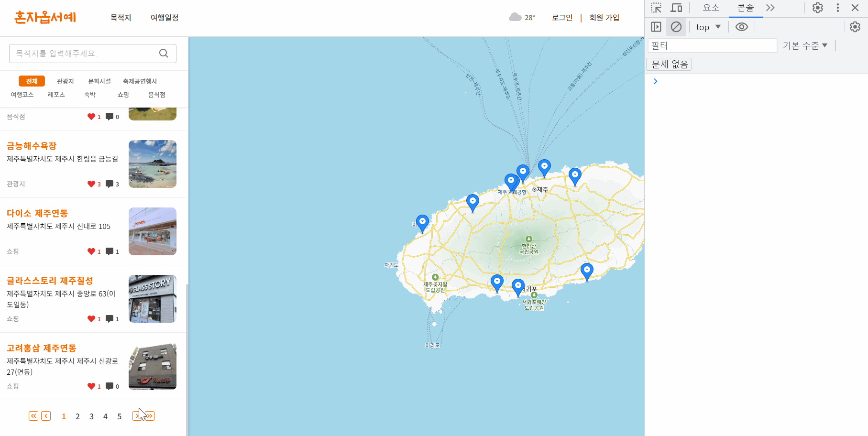Click the 글라스스토리 제주칠성 thumbnail
This screenshot has height=436, width=868.
pos(153,299)
